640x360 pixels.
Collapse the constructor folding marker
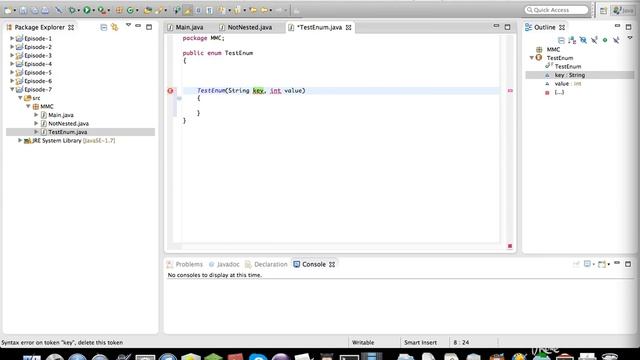pyautogui.click(x=179, y=98)
